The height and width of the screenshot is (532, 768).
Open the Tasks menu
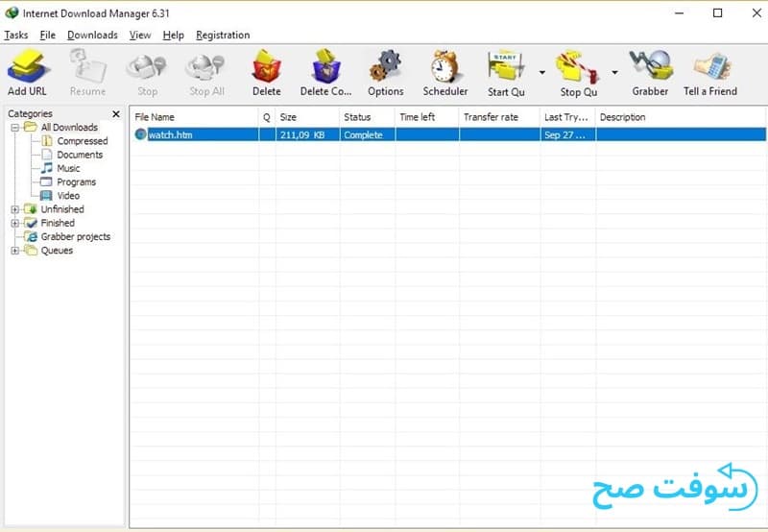[15, 36]
